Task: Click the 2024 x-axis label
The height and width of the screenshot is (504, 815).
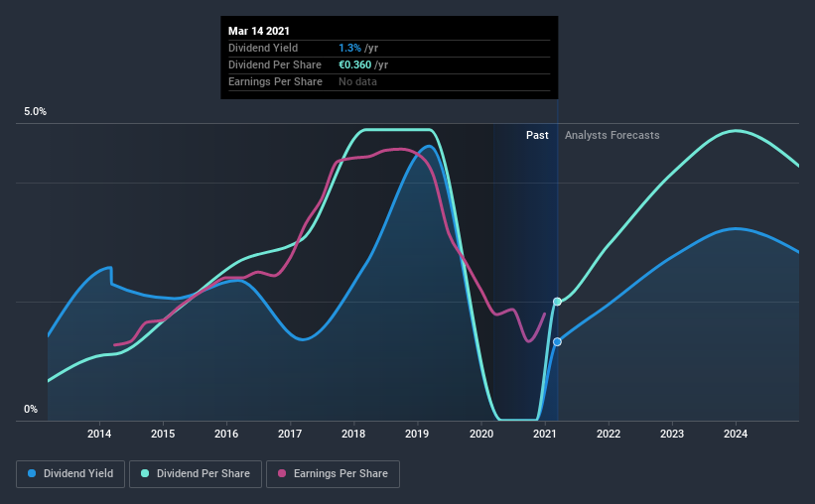Action: [736, 434]
